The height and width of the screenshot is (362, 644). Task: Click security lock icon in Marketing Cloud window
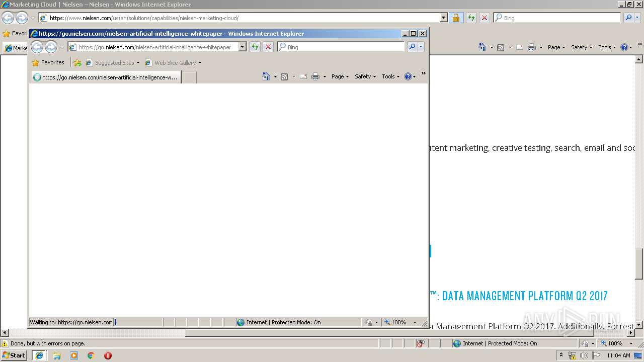(x=456, y=18)
